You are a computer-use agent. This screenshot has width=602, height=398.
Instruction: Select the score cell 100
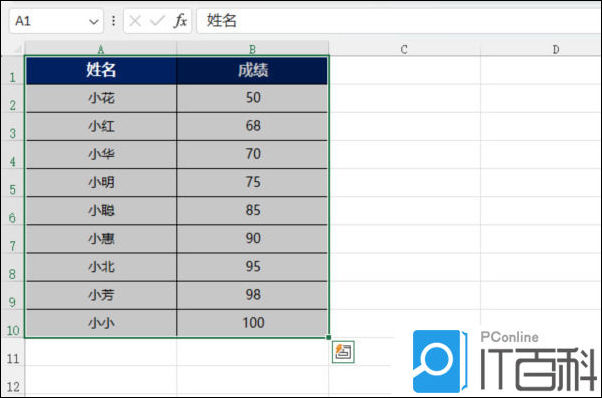pyautogui.click(x=252, y=324)
